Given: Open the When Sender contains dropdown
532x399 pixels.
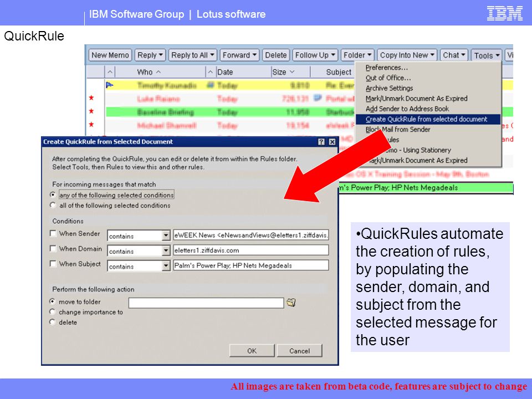Looking at the screenshot, I should click(166, 236).
